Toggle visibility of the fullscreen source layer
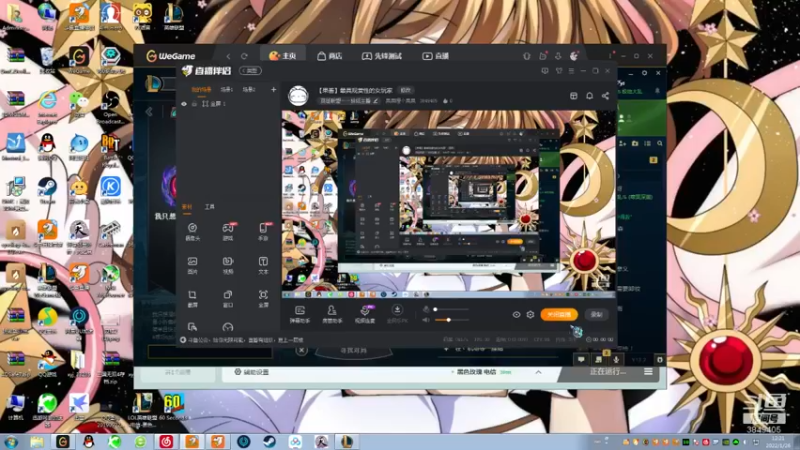Image resolution: width=800 pixels, height=450 pixels. coord(184,104)
